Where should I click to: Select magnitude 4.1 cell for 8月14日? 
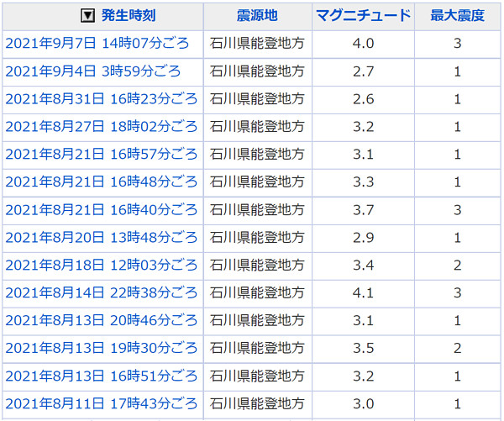tap(363, 293)
